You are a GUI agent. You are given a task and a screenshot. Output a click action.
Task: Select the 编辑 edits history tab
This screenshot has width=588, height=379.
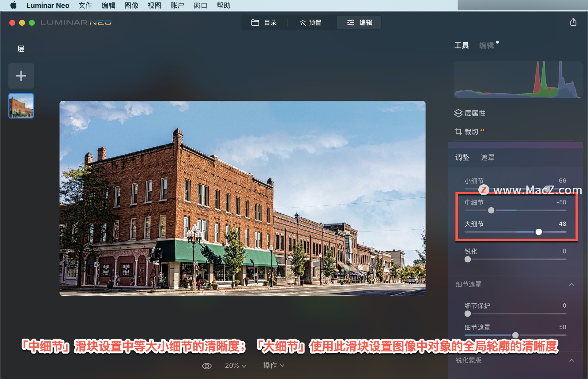tap(487, 45)
